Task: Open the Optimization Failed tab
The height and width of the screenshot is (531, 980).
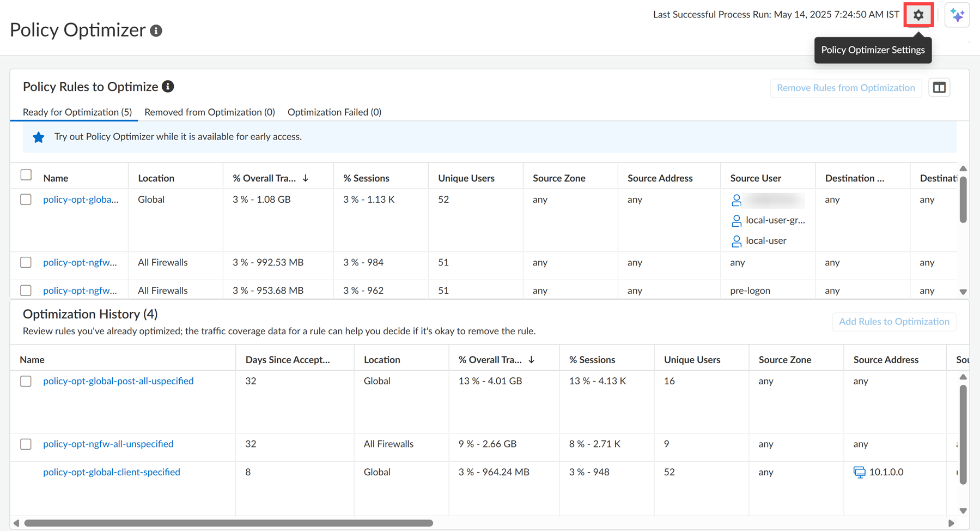Action: tap(334, 112)
